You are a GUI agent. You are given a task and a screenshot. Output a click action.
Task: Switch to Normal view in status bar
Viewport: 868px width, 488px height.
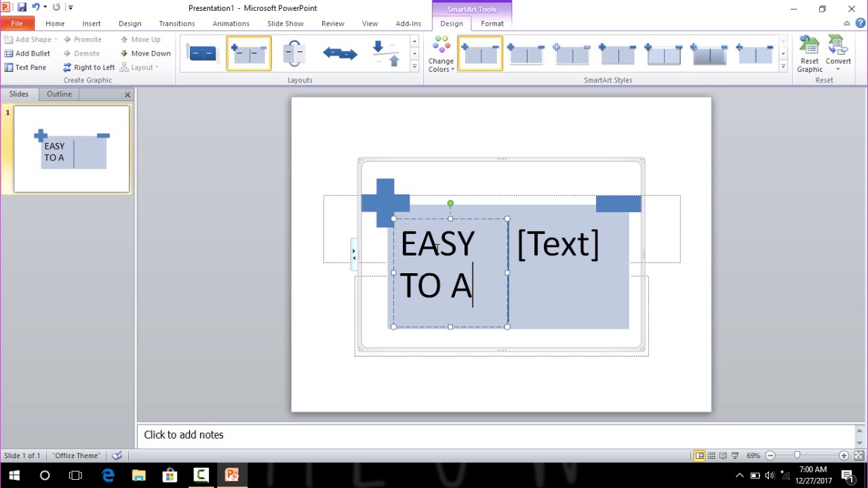tap(699, 455)
